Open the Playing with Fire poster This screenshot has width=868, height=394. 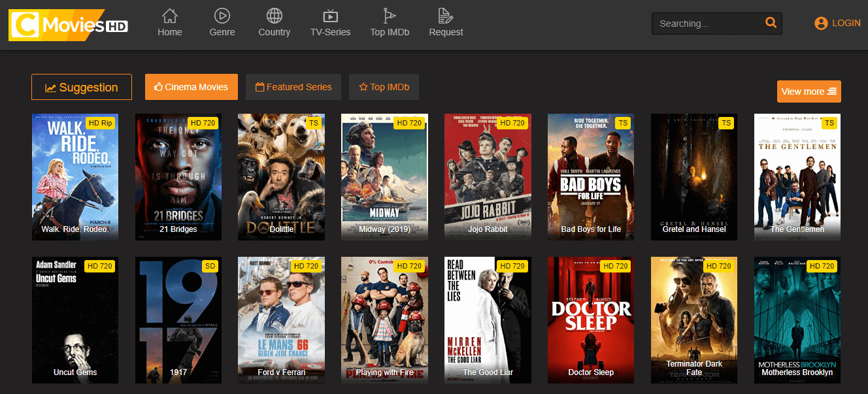(384, 320)
